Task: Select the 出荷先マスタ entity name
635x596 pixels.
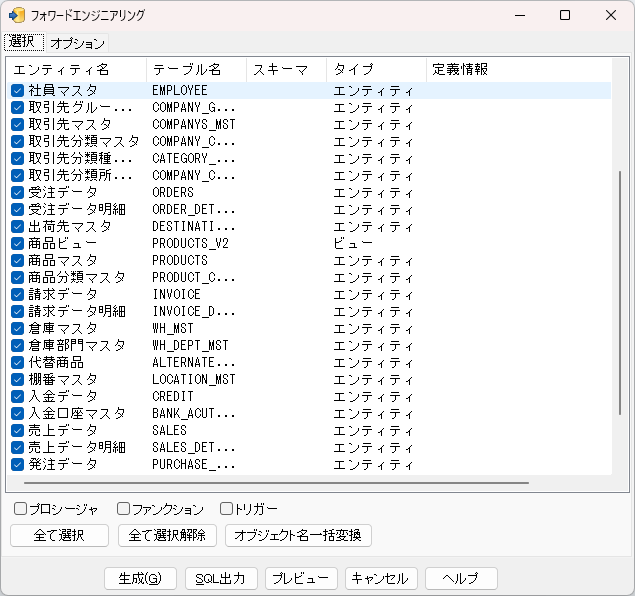Action: coord(69,226)
